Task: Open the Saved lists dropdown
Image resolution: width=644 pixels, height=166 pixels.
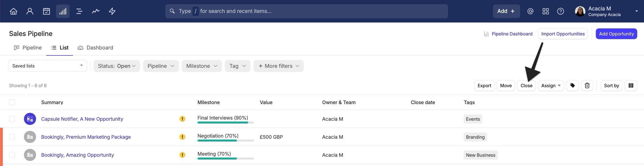Action: tap(48, 66)
